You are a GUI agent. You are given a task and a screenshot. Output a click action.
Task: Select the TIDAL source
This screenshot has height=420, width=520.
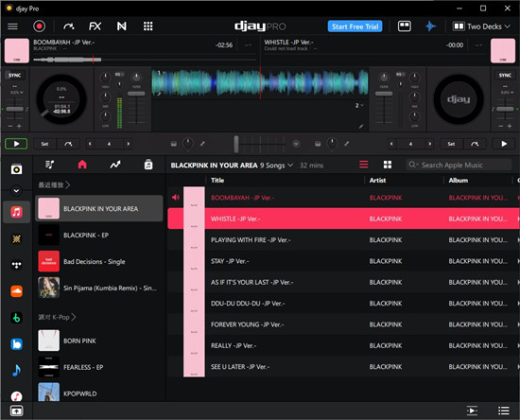point(16,265)
